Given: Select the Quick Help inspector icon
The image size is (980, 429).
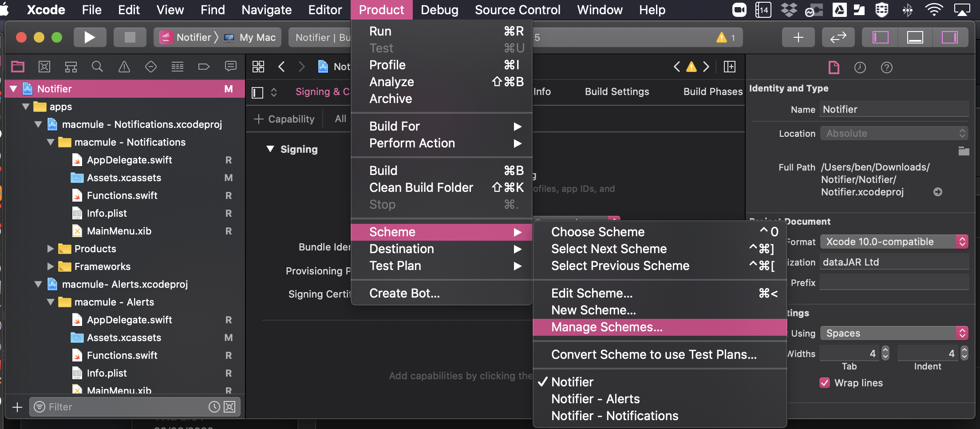Looking at the screenshot, I should pyautogui.click(x=887, y=68).
